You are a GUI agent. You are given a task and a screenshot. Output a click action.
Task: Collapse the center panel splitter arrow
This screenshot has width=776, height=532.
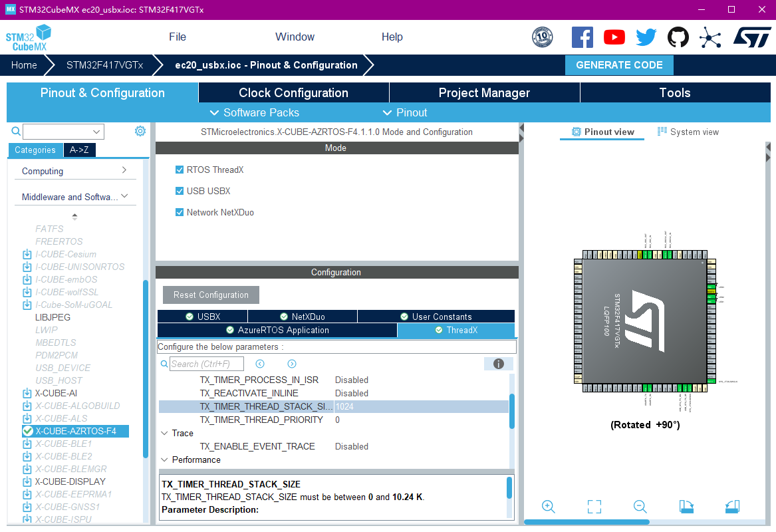(521, 128)
